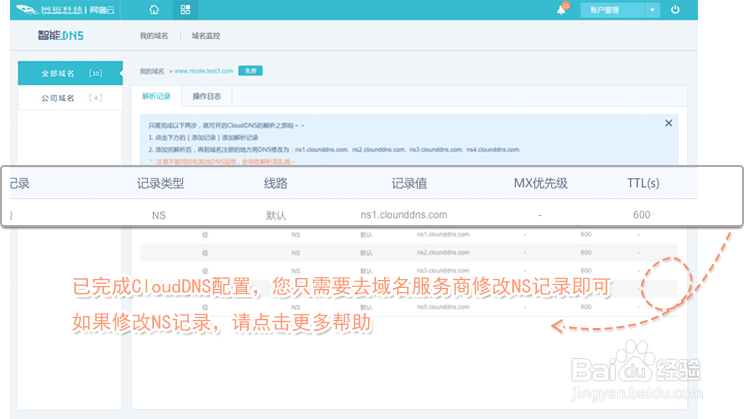
Task: Click the 线路 column header
Action: 276,183
